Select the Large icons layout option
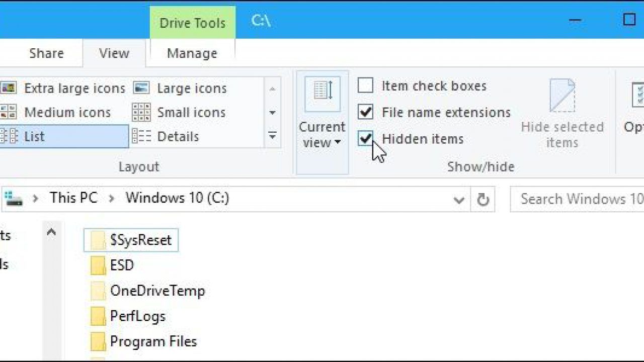This screenshot has width=644, height=362. (x=180, y=88)
